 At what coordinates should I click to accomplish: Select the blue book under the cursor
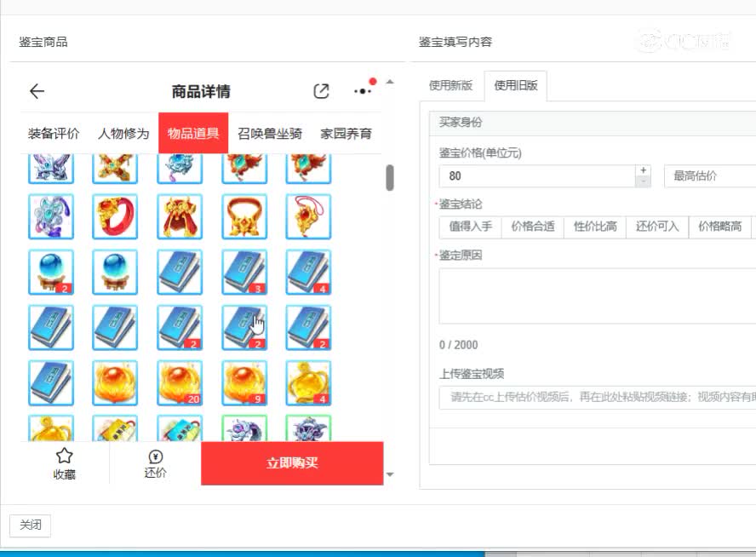click(x=244, y=327)
